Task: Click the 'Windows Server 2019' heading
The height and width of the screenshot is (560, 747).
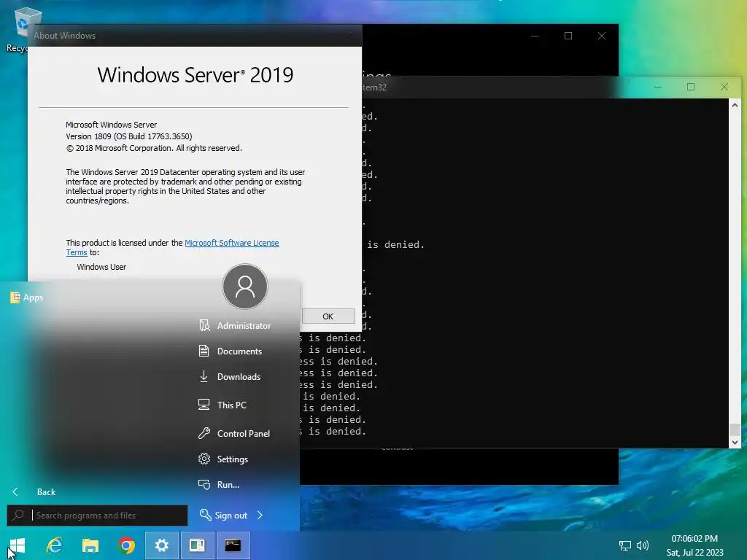Action: 196,75
